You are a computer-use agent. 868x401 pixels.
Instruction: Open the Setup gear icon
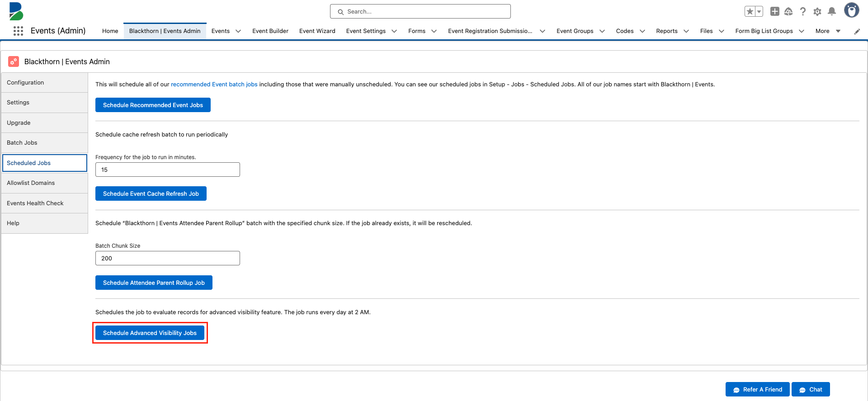click(x=817, y=12)
